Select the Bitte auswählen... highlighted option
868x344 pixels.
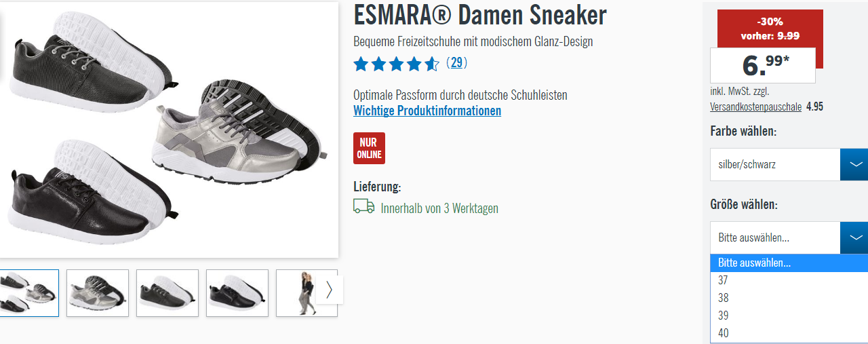tap(789, 263)
